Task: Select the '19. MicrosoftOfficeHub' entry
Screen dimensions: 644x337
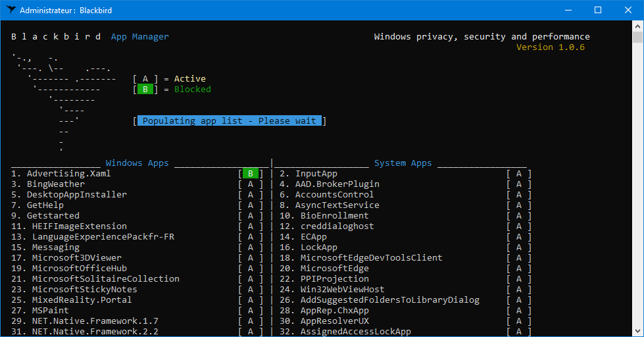Action: pos(69,269)
